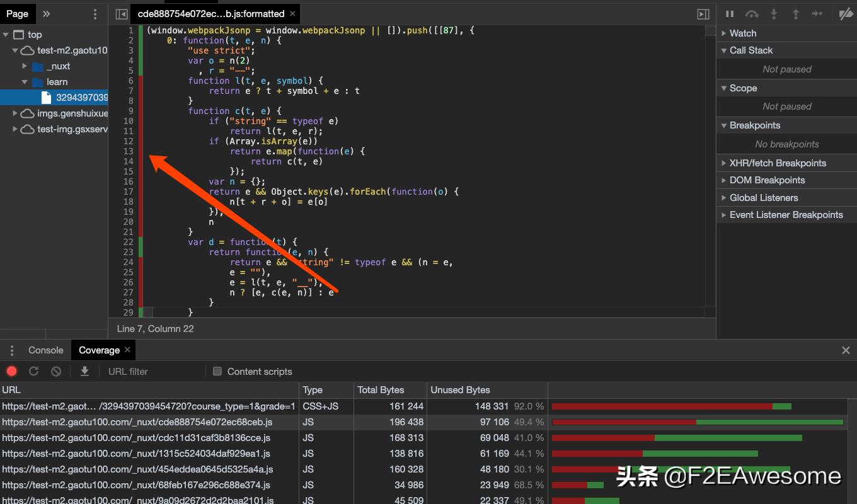Expand the Watch section

(x=742, y=33)
